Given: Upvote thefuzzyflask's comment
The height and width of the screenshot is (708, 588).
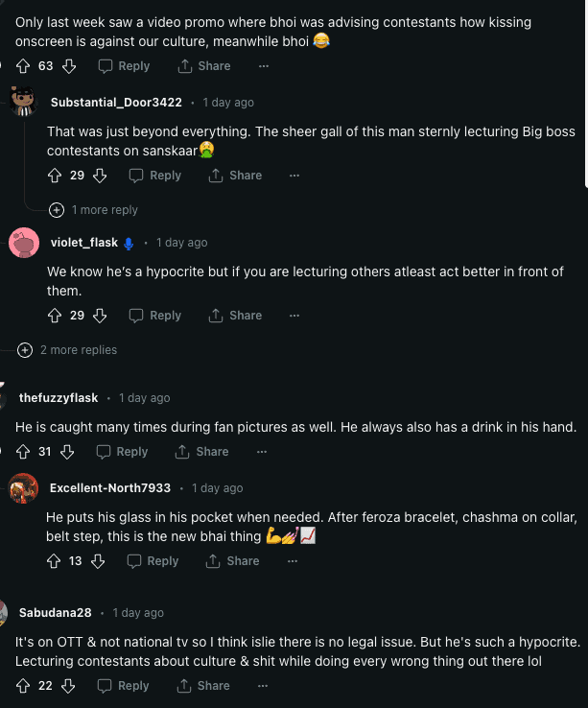Looking at the screenshot, I should pyautogui.click(x=23, y=452).
